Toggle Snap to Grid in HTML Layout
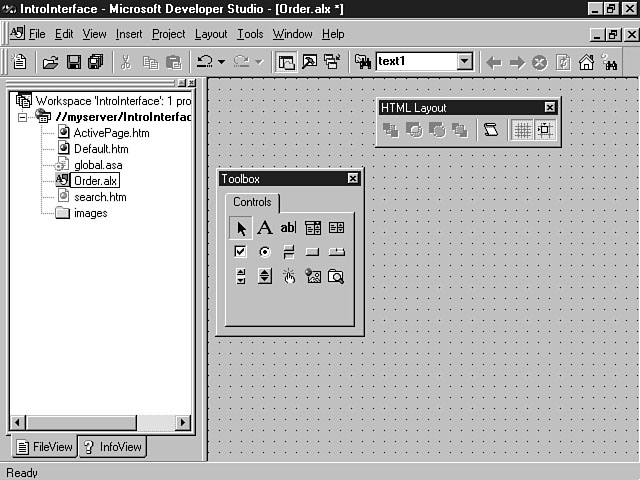 545,129
